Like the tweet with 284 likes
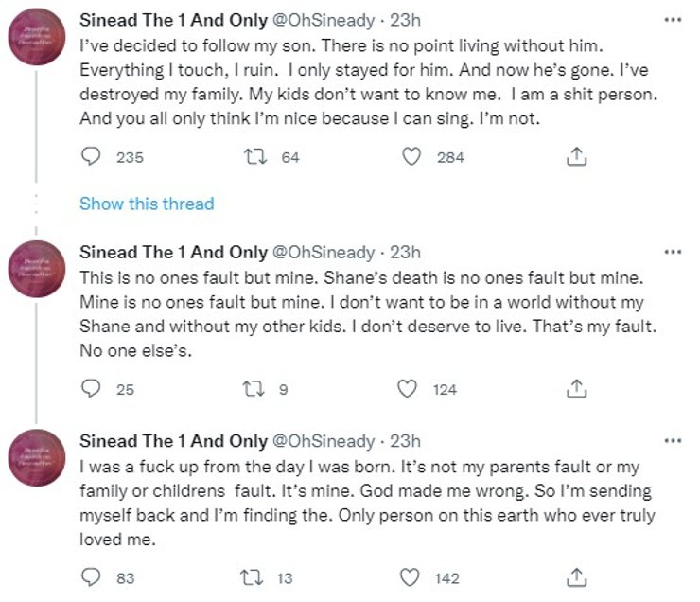This screenshot has width=700, height=602. (x=411, y=157)
